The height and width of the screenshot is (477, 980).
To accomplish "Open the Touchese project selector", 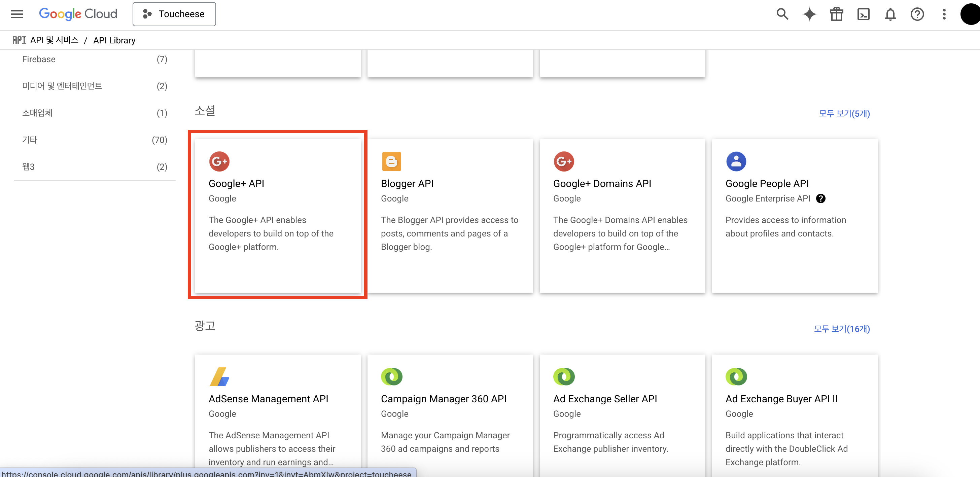I will point(174,14).
